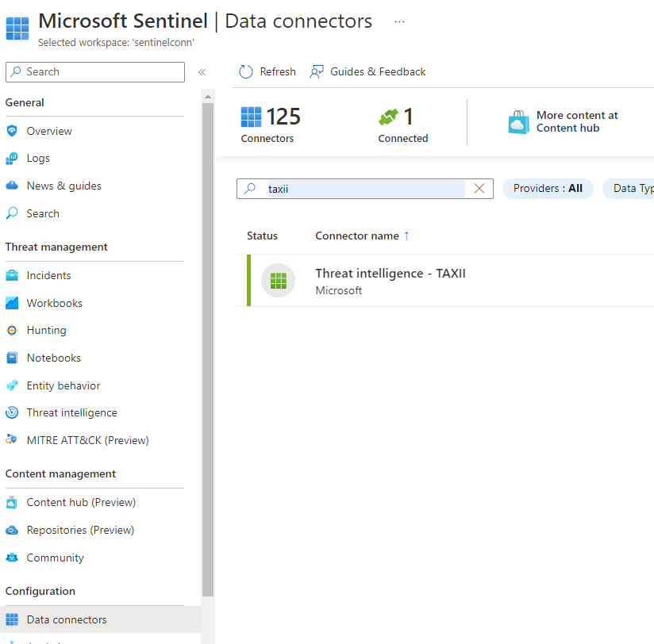Collapse the sidebar with double chevron

(x=202, y=72)
